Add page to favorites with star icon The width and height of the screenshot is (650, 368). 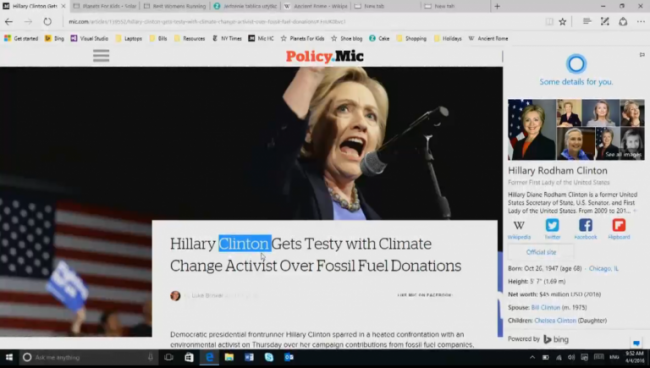click(563, 22)
